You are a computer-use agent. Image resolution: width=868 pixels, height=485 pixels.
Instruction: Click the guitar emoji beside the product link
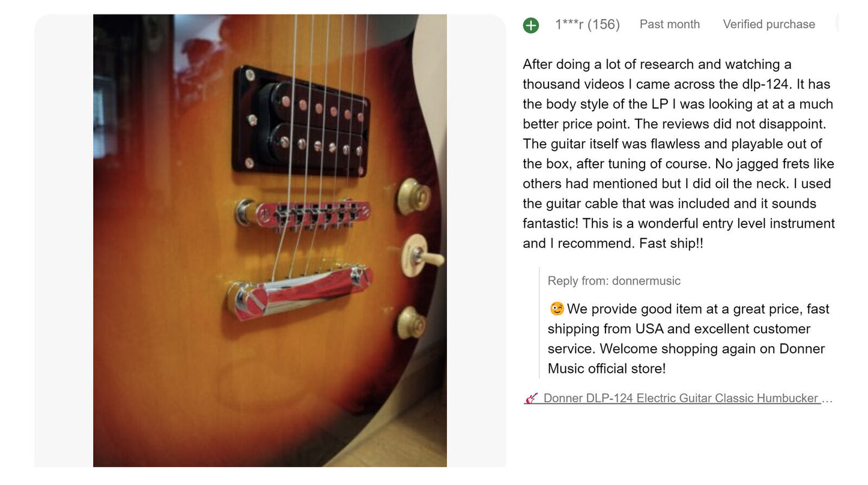[531, 398]
